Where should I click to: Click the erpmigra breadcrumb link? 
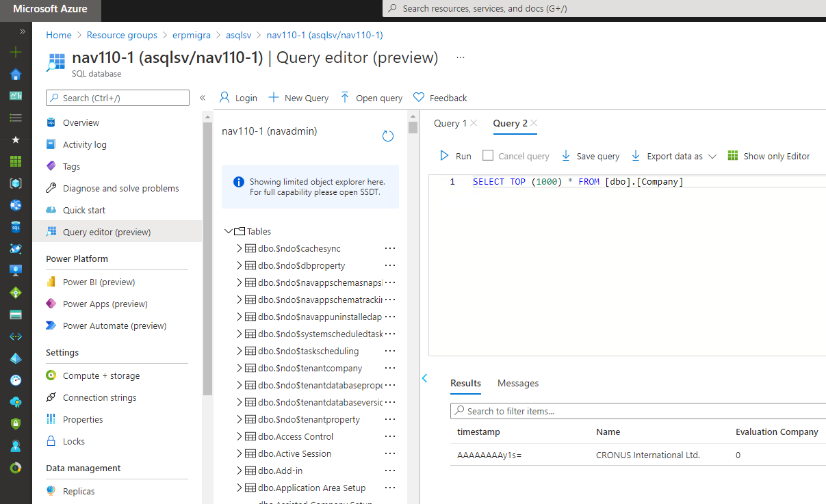pos(192,35)
